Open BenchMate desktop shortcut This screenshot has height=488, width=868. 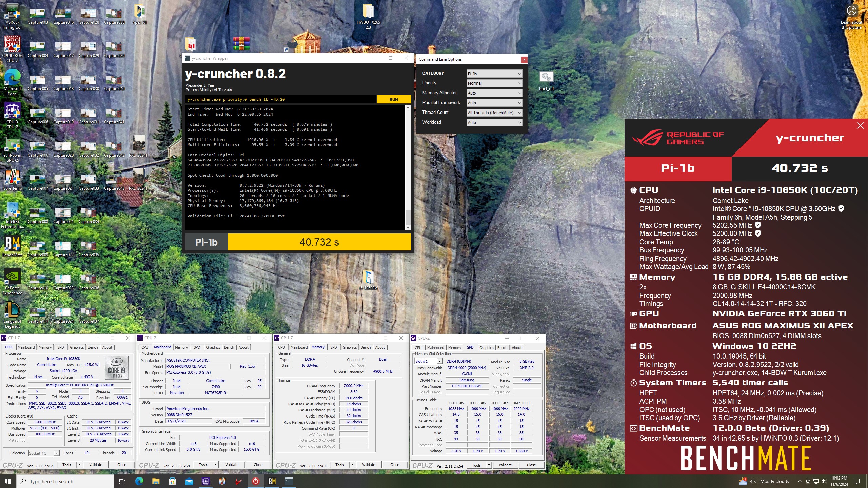point(13,246)
